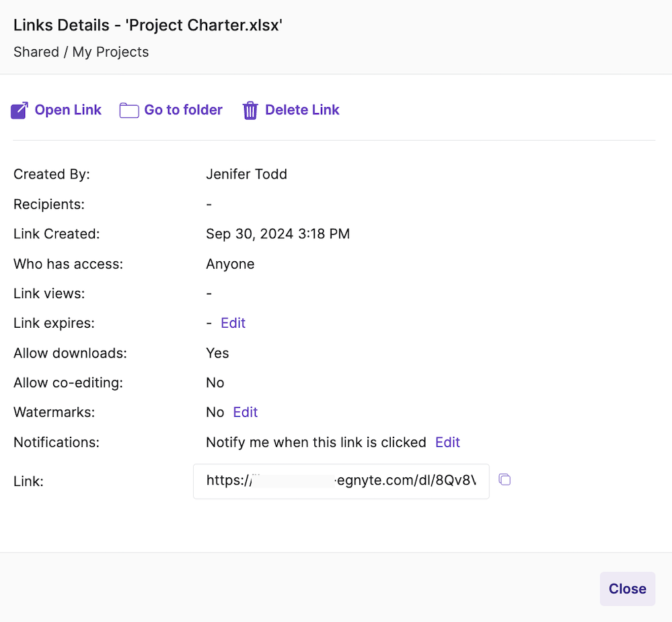672x622 pixels.
Task: Click the dialog title 'Links Details - Project Charter.xlsx'
Action: coord(148,26)
